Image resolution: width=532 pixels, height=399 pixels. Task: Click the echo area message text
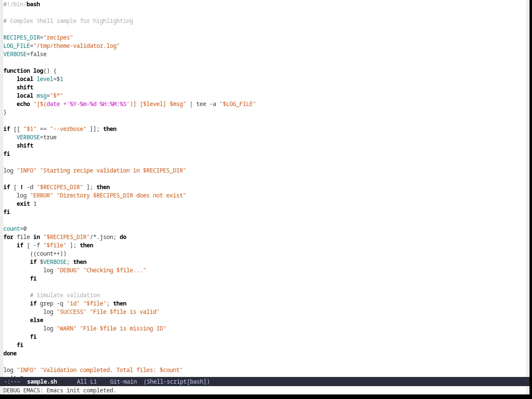pyautogui.click(x=60, y=390)
